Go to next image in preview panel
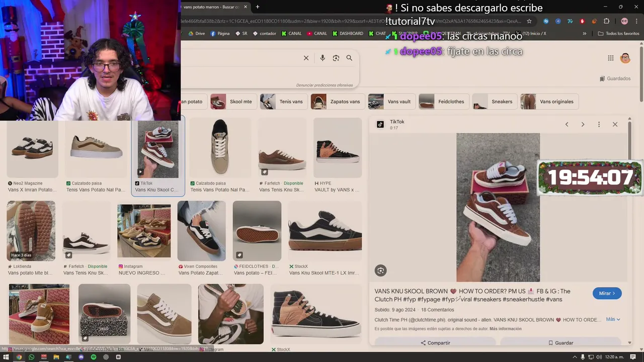Image resolution: width=644 pixels, height=362 pixels. (583, 124)
